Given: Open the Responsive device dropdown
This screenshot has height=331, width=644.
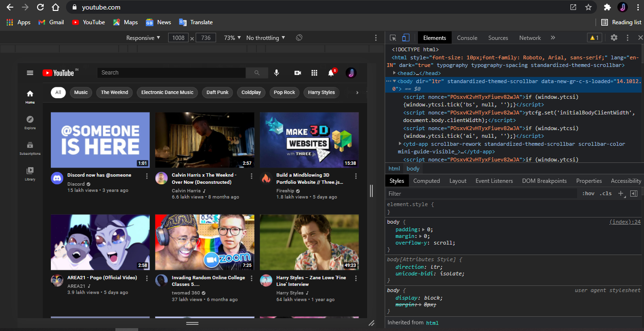Looking at the screenshot, I should 143,38.
